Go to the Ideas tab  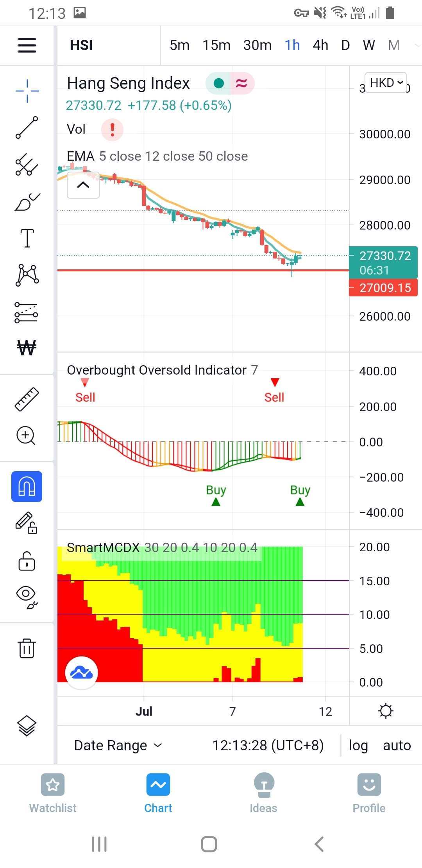[x=264, y=794]
